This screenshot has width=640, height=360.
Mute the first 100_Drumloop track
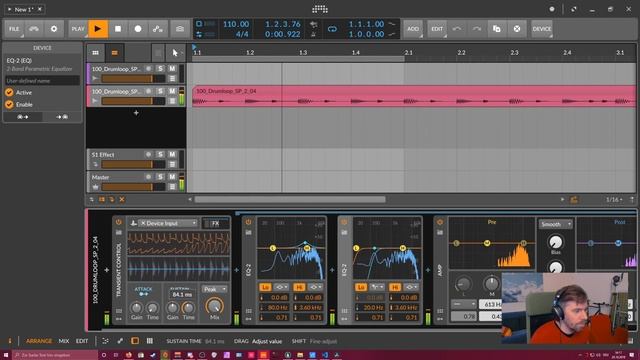(172, 69)
